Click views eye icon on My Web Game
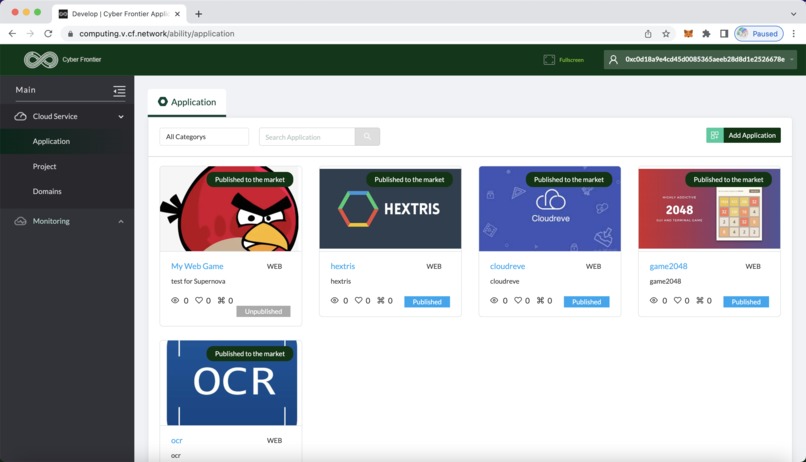 pyautogui.click(x=175, y=300)
